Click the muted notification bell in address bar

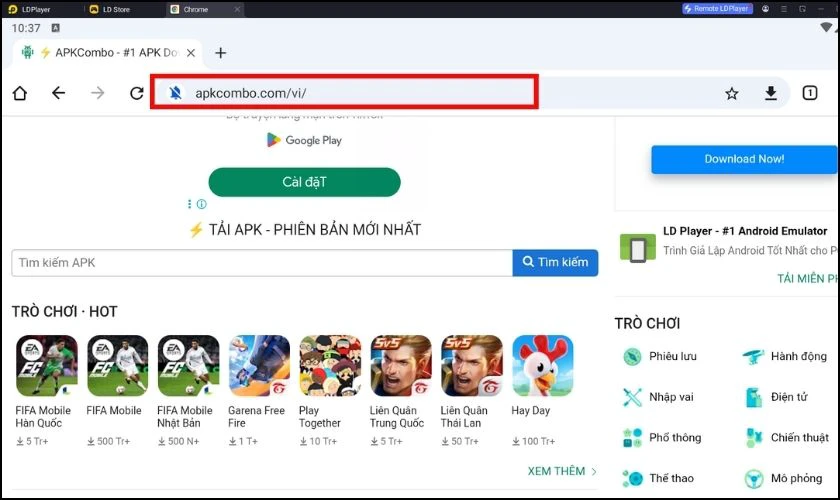point(175,93)
